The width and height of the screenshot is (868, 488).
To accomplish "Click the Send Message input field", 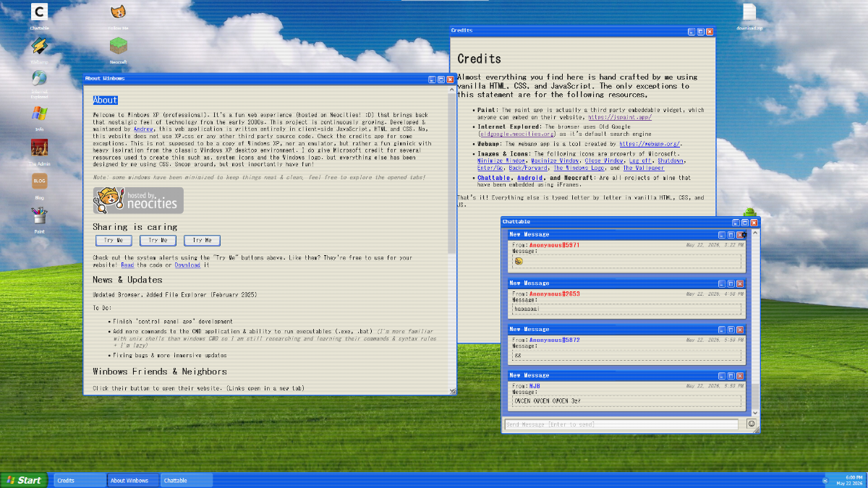I will [x=621, y=424].
